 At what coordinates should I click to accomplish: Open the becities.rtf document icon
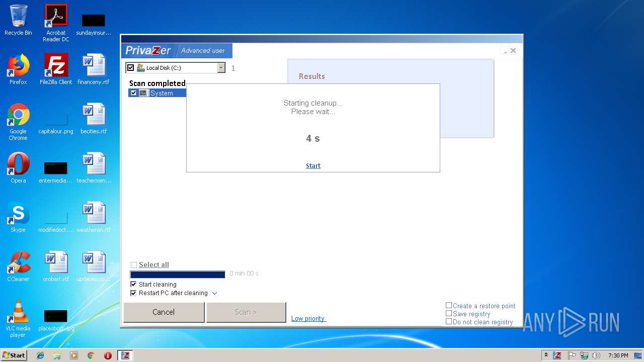(x=94, y=119)
